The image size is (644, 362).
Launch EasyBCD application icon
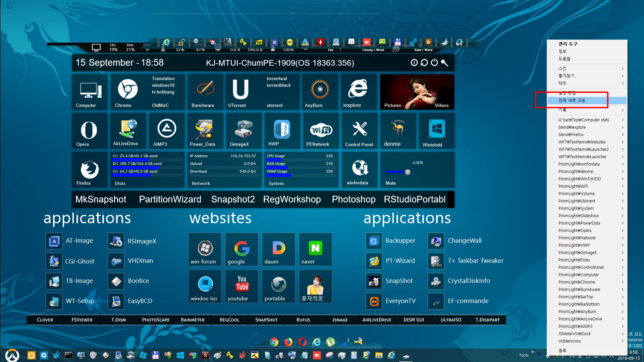click(x=116, y=301)
